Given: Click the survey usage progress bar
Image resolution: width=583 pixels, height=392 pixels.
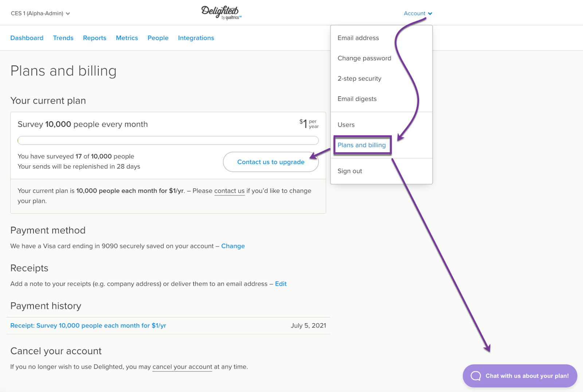Looking at the screenshot, I should click(x=168, y=140).
